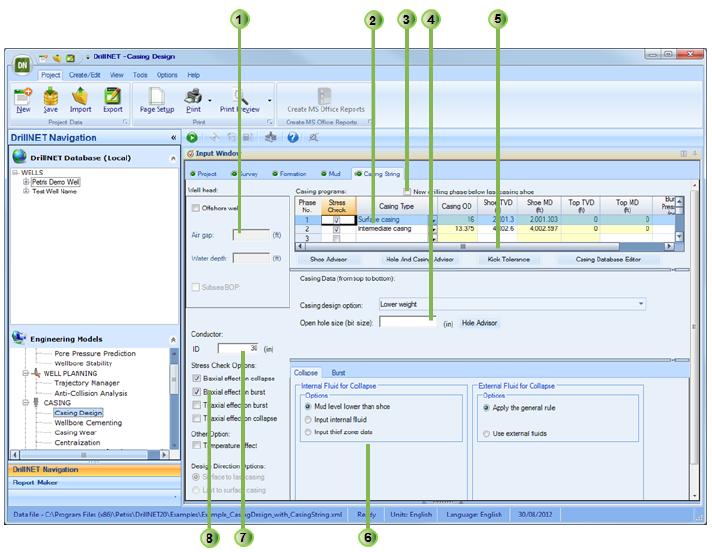Click the Input Window title icon

pos(190,154)
